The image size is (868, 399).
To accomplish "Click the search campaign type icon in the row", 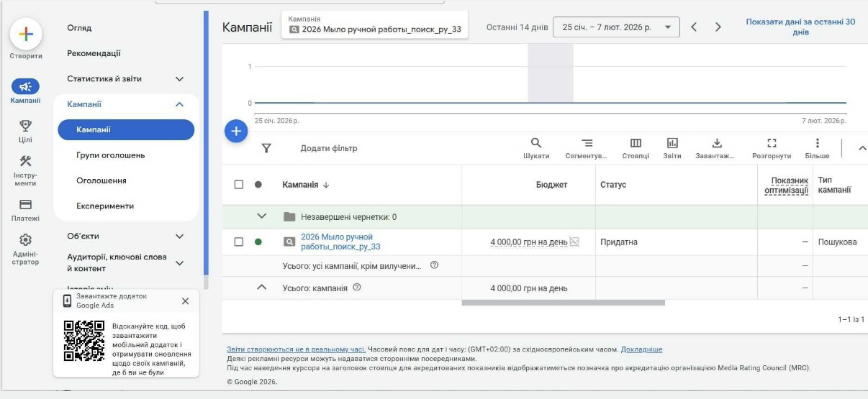I will [289, 242].
